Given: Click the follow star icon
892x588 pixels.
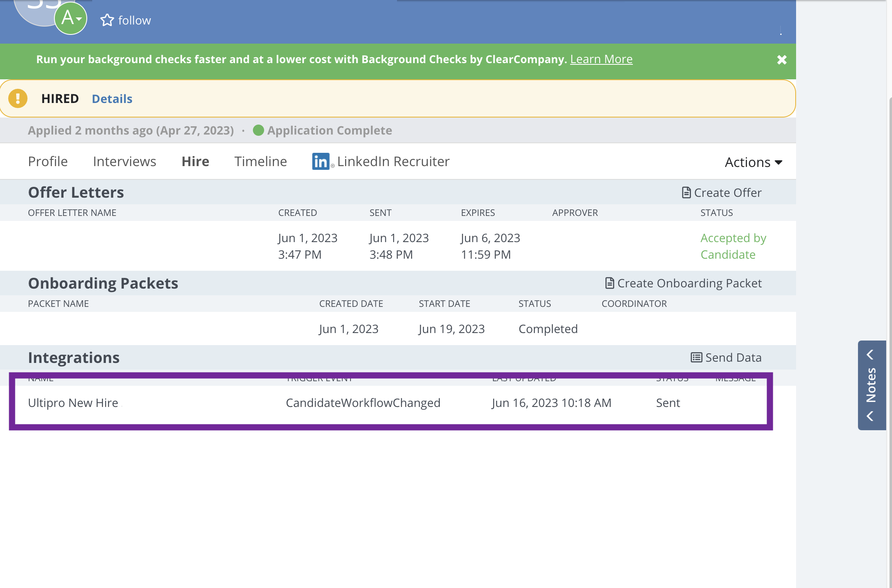Looking at the screenshot, I should 107,20.
